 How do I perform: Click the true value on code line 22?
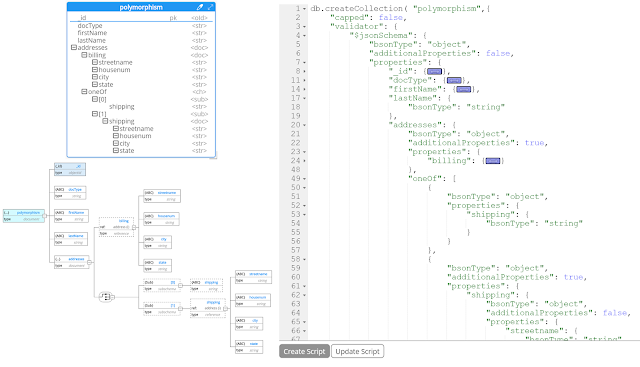point(534,143)
